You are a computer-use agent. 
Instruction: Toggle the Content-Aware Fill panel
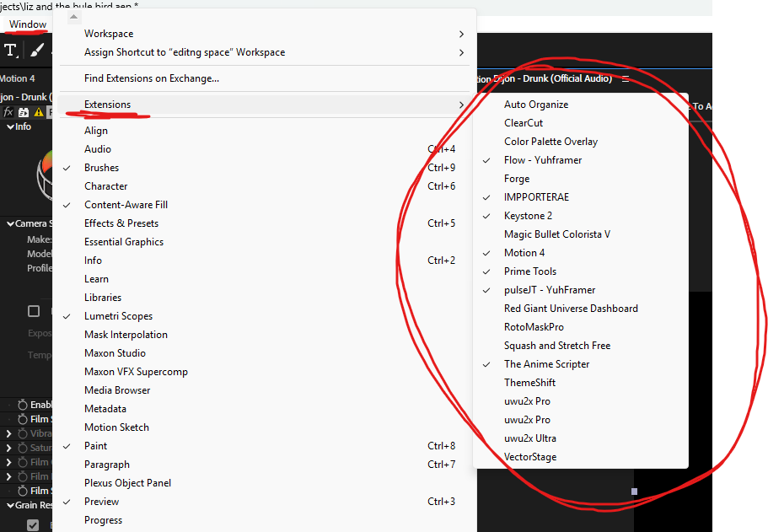[x=265, y=205]
